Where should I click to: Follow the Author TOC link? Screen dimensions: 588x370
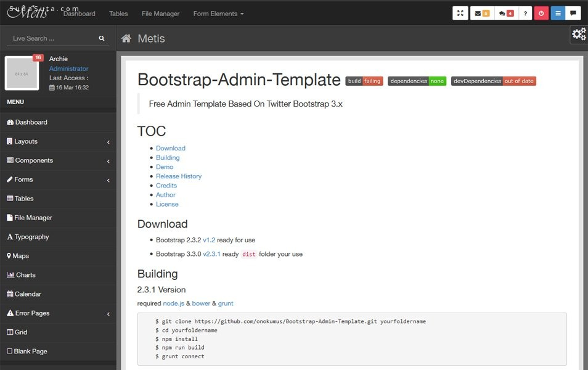pyautogui.click(x=165, y=195)
